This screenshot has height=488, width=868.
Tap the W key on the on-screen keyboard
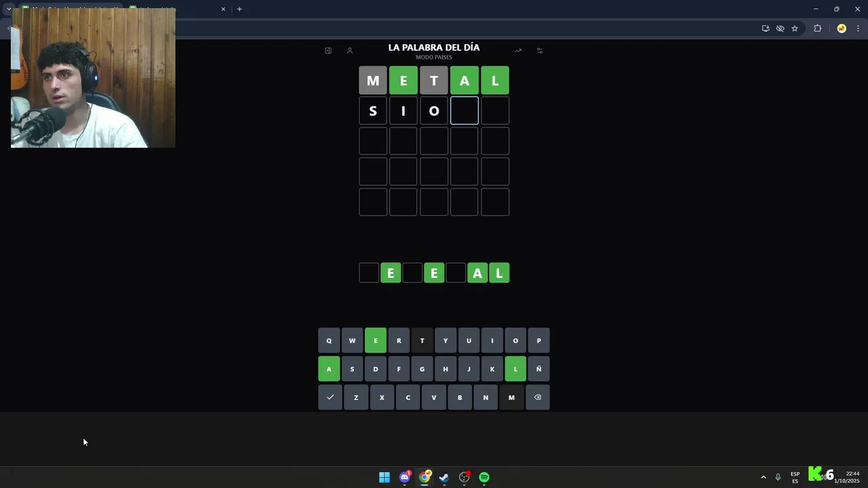(x=352, y=340)
